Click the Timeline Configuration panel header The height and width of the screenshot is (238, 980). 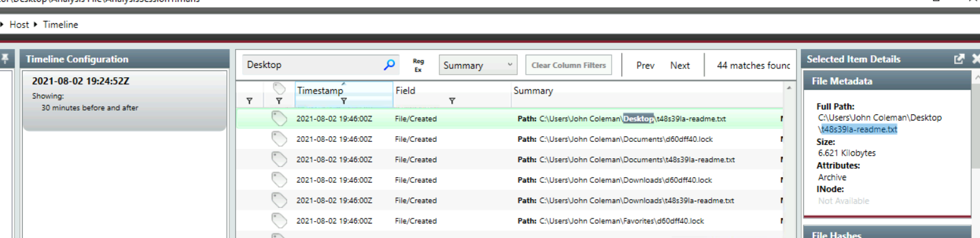tap(124, 59)
